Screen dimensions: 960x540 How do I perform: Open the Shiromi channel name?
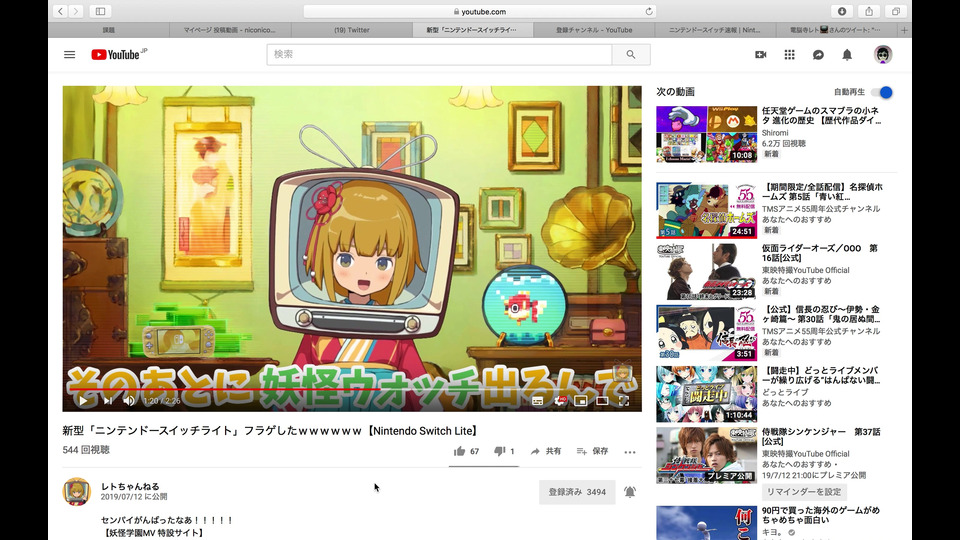[x=774, y=133]
